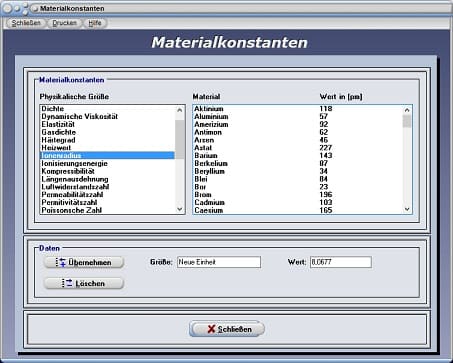Apply data with the Übernehmen button

tap(84, 262)
